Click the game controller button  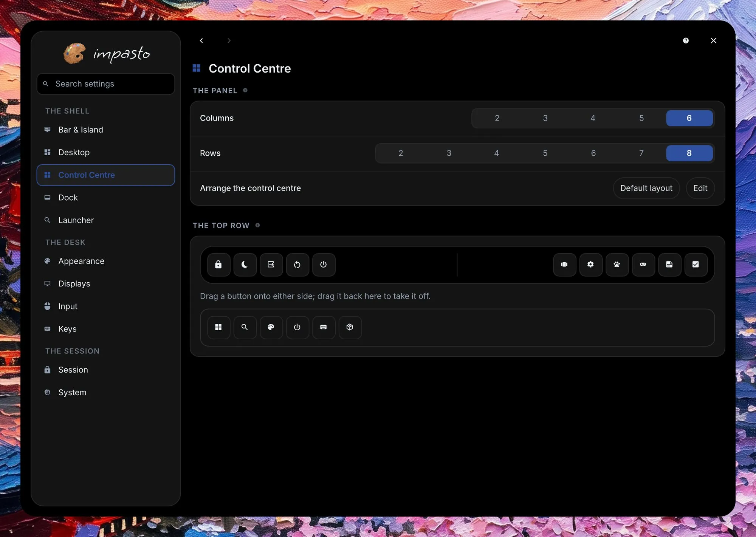[643, 265]
